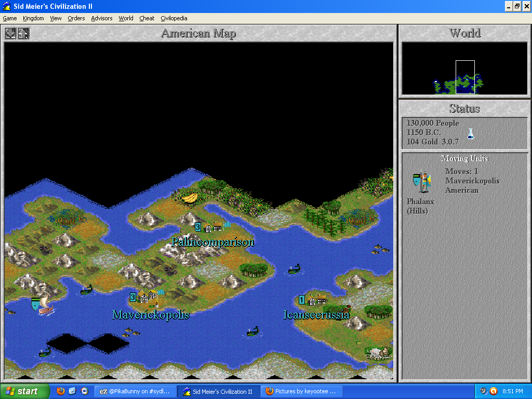Open the Advisors menu
Image resolution: width=532 pixels, height=399 pixels.
pyautogui.click(x=102, y=18)
